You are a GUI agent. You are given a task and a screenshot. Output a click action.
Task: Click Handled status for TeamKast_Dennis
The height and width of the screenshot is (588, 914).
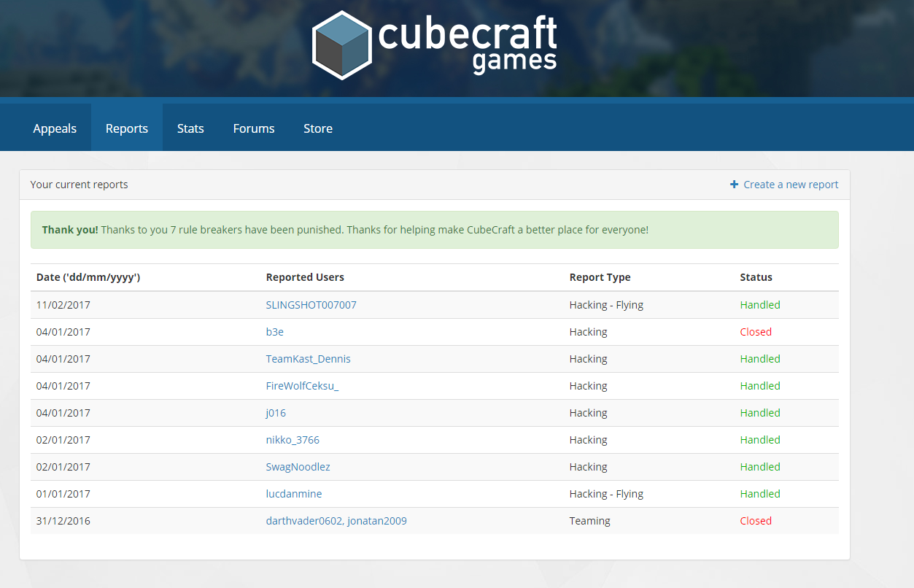[x=760, y=359]
